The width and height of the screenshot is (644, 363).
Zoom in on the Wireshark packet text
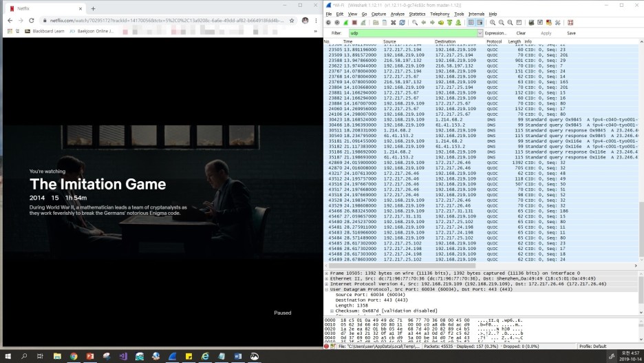(x=493, y=23)
